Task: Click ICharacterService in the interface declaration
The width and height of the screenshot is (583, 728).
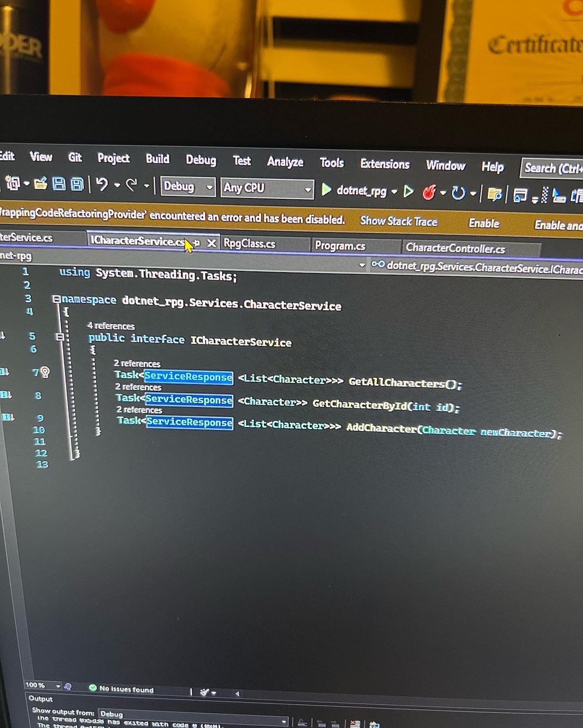Action: 241,342
